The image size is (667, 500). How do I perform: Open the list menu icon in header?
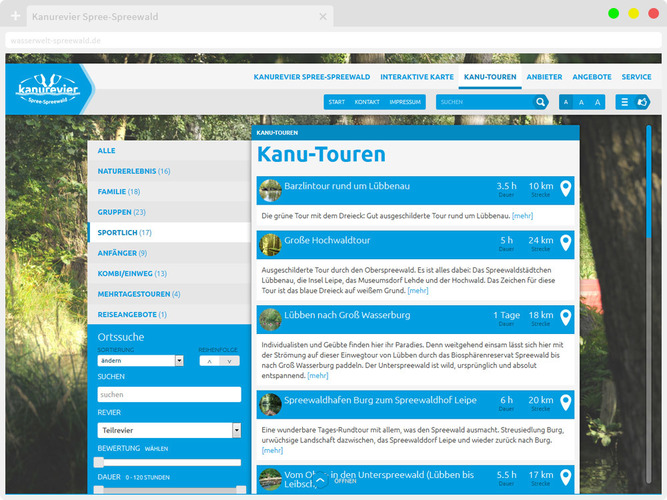[624, 102]
